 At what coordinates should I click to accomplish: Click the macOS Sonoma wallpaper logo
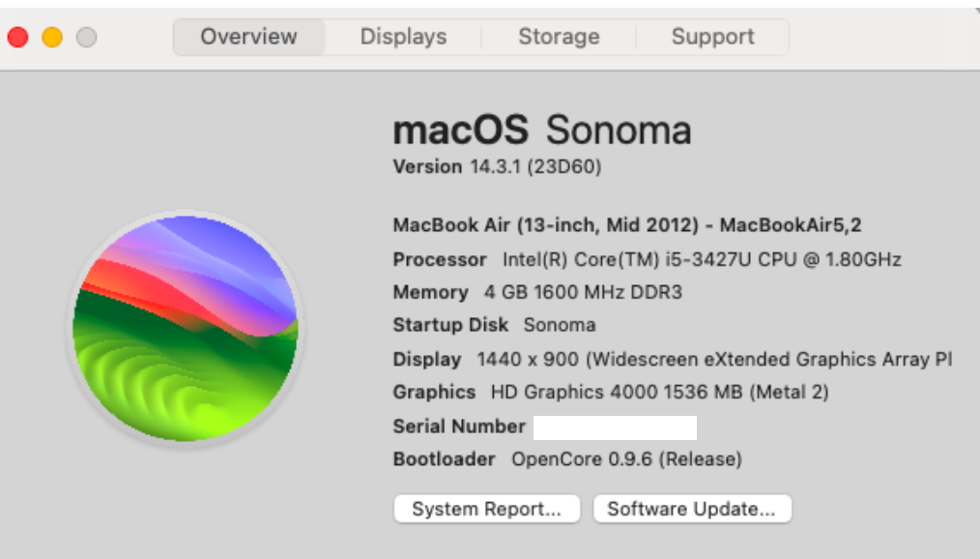coord(186,328)
